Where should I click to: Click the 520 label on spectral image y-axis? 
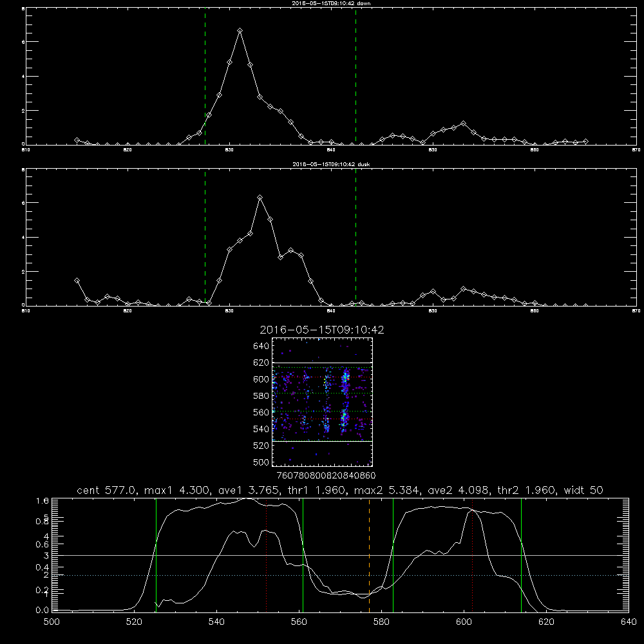(x=261, y=446)
